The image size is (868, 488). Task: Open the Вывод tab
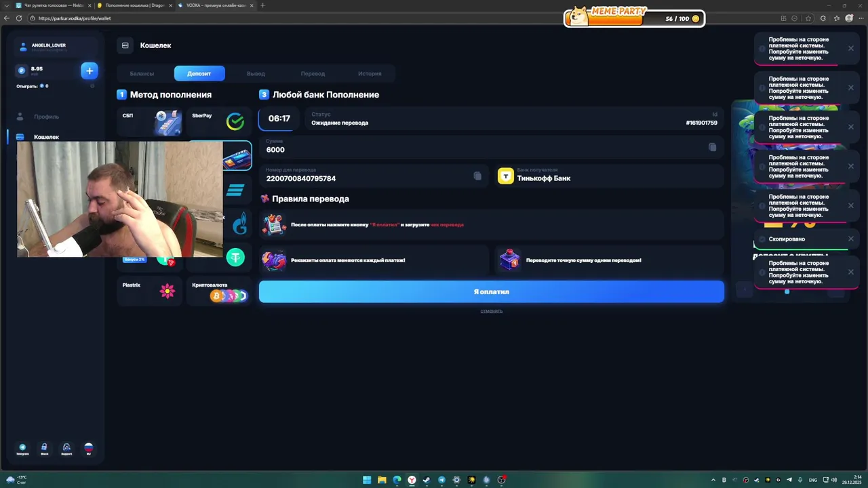click(256, 73)
